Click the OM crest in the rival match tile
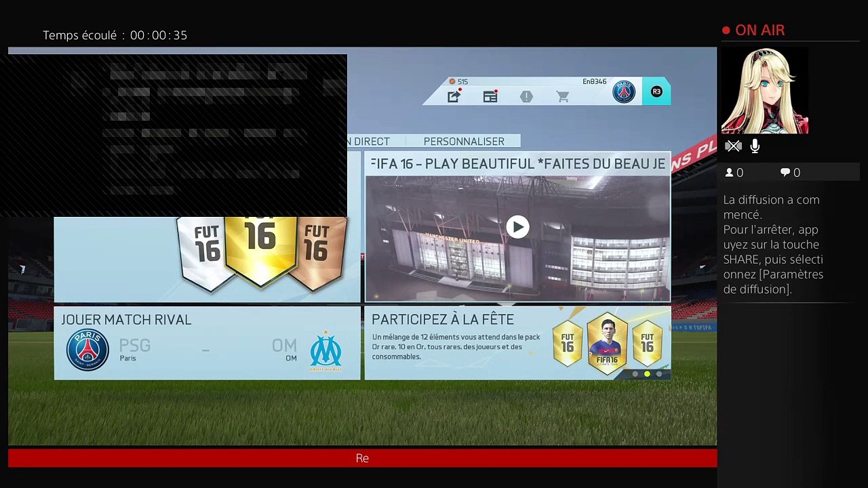 (x=326, y=350)
